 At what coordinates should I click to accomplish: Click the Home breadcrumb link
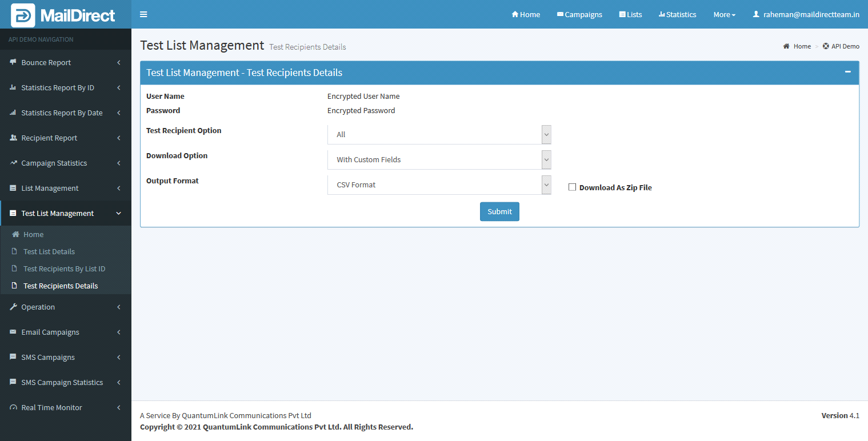[x=802, y=46]
